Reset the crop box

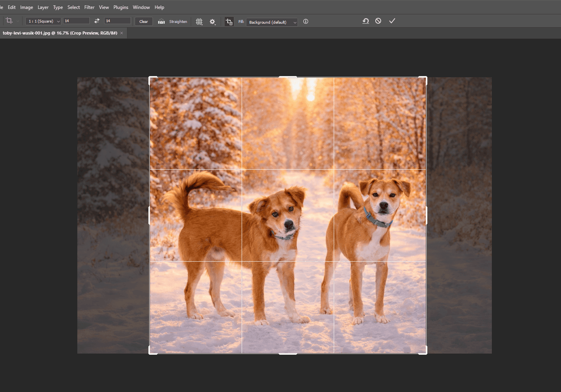coord(365,21)
